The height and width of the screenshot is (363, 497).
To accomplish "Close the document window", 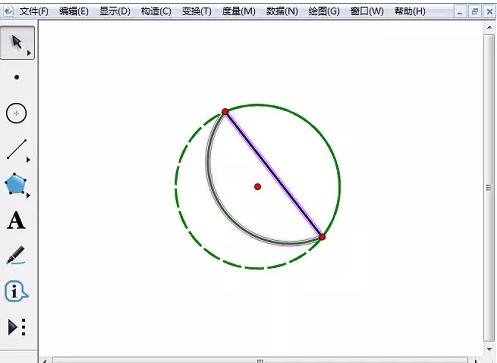I will tap(489, 12).
